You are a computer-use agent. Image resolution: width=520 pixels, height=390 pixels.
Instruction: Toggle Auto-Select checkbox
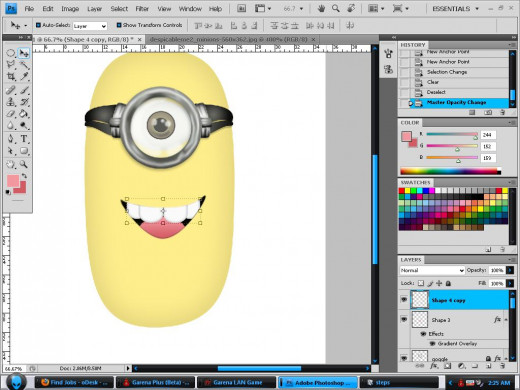38,25
